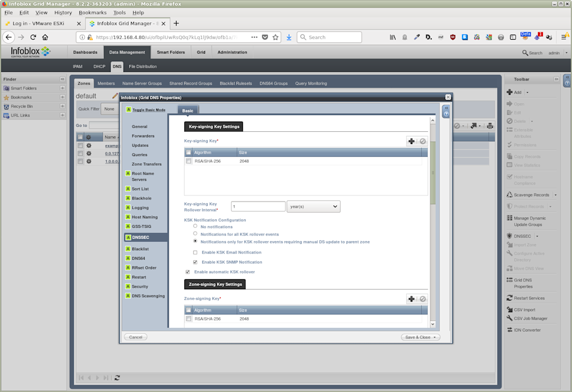Click the Key-signing Key Rollover Interval field
572x392 pixels.
tap(258, 207)
